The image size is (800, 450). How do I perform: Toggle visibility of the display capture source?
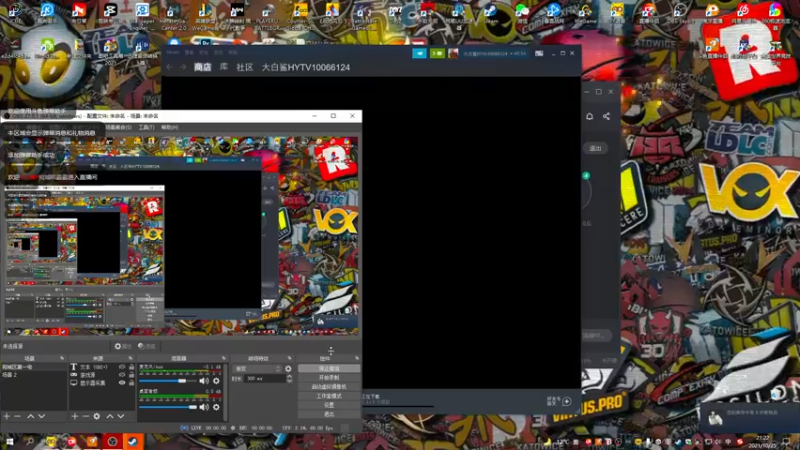click(122, 383)
